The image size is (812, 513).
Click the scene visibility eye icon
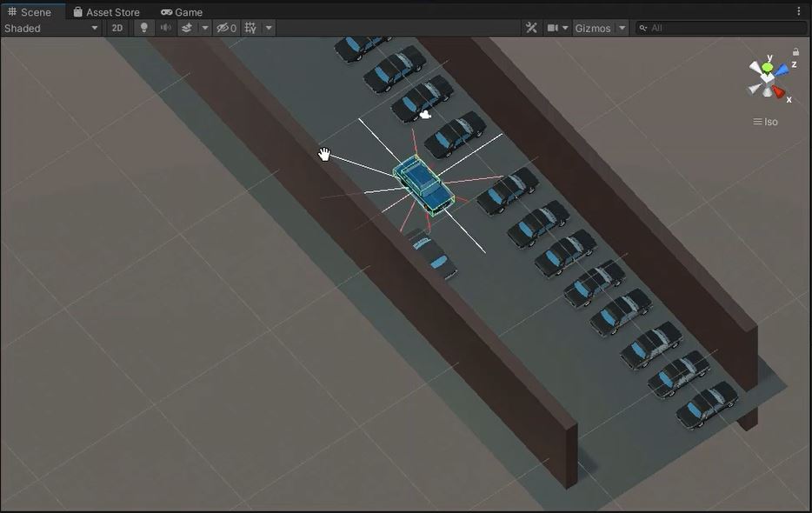[222, 28]
